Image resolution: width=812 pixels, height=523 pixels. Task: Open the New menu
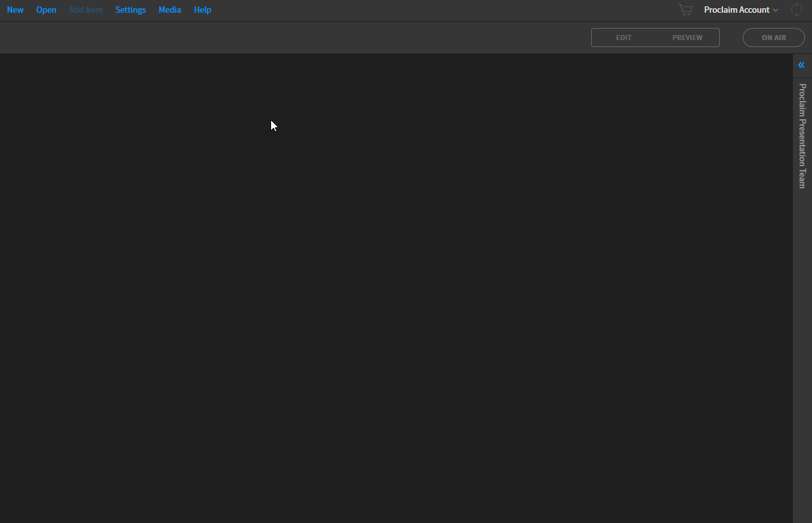tap(15, 10)
